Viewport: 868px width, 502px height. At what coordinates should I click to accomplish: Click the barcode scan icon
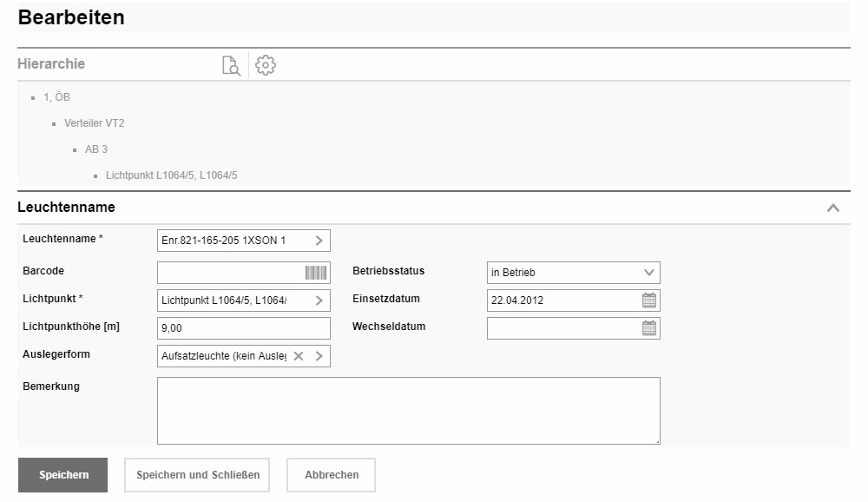[x=316, y=273]
